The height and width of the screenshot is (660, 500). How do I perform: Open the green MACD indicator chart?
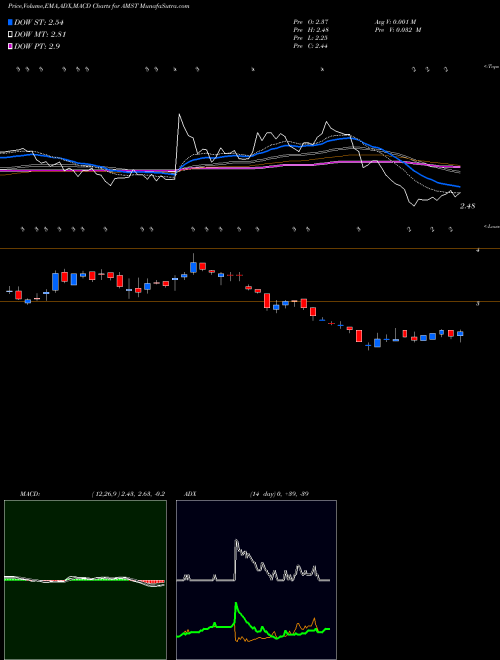click(85, 580)
